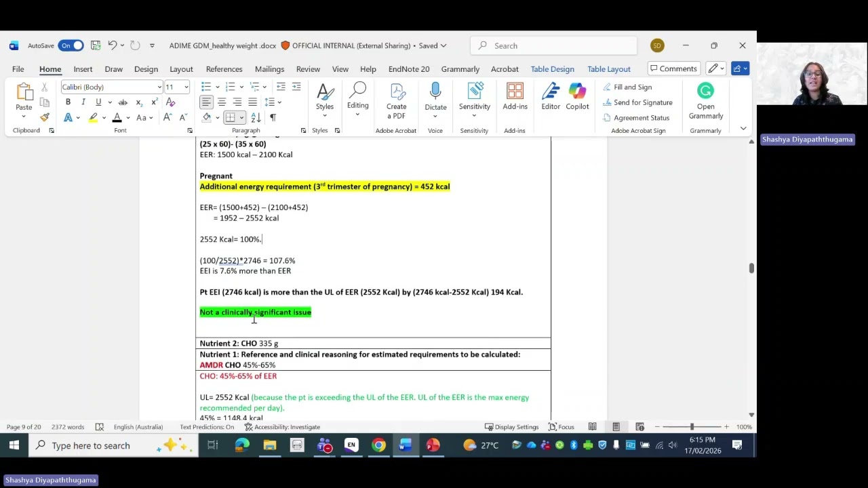Open PowerPoint from the taskbar
The image size is (868, 488).
[x=433, y=445]
